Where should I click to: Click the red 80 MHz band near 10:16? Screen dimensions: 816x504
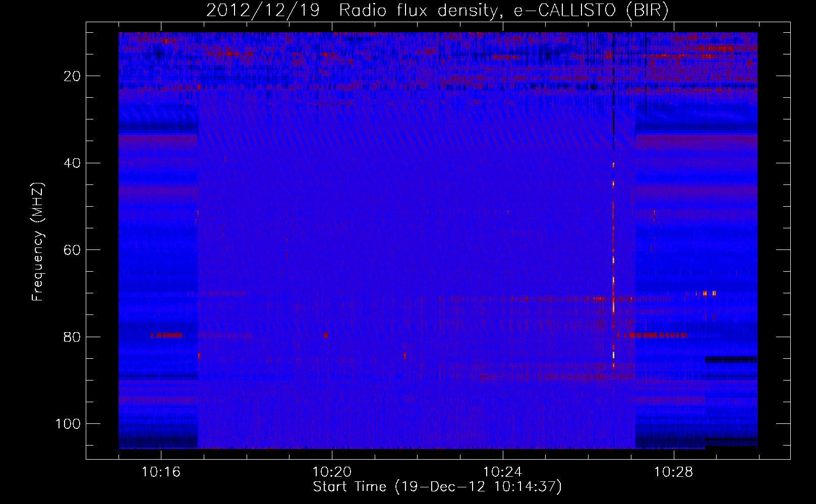pyautogui.click(x=166, y=335)
